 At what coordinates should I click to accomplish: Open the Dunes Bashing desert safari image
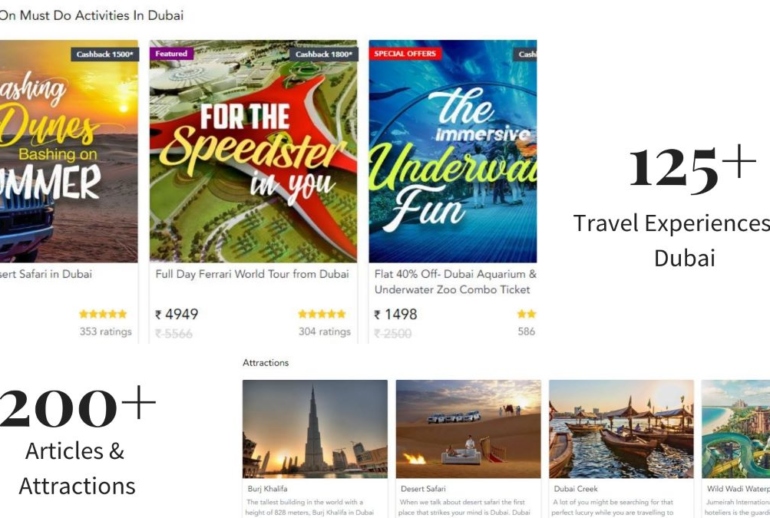69,151
